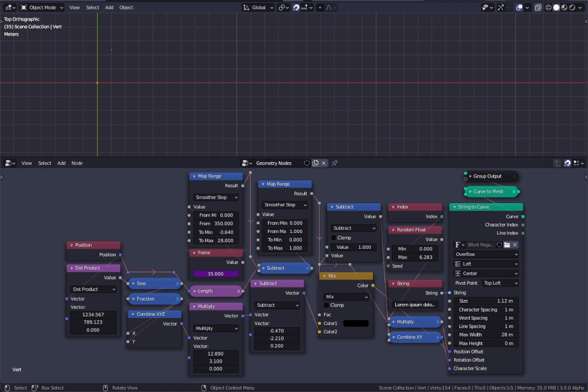Open the Select menu in the 3D viewport
The width and height of the screenshot is (588, 392).
click(x=93, y=8)
